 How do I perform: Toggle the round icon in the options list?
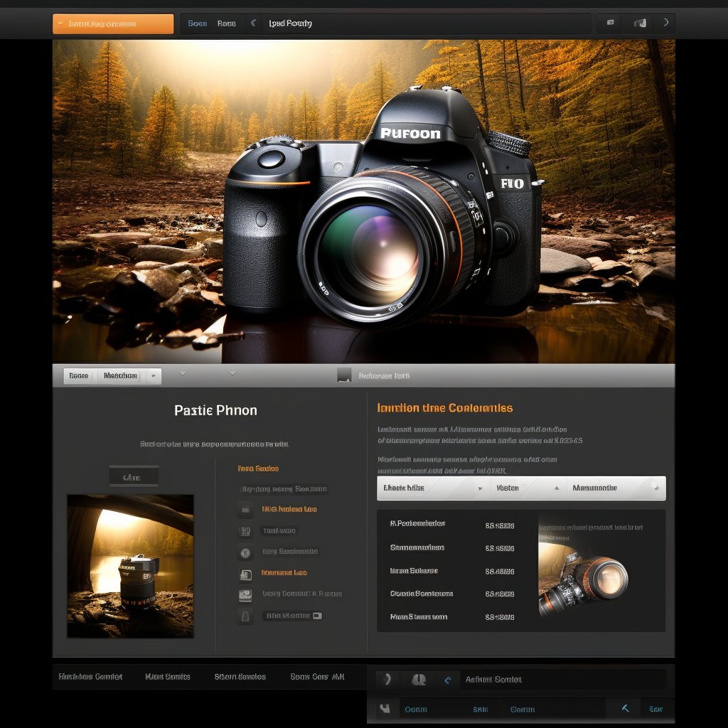[x=245, y=552]
